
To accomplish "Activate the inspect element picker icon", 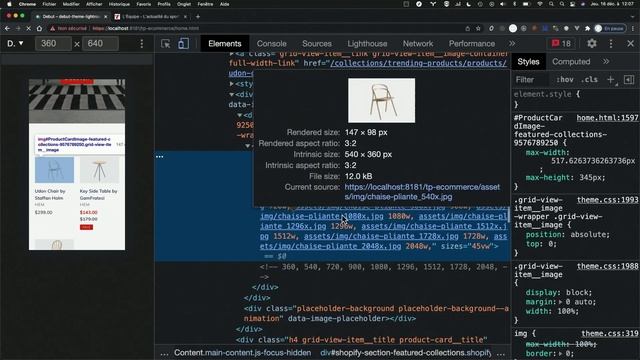I will [x=165, y=44].
